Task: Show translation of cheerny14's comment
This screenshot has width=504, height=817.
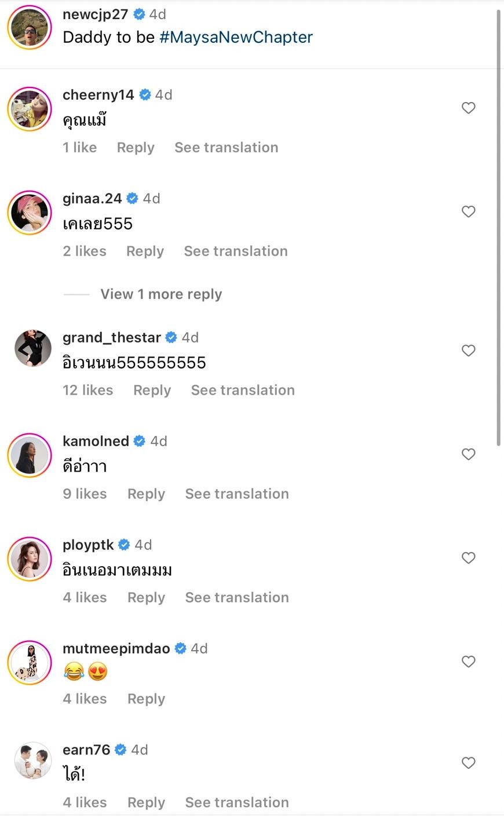Action: point(226,148)
